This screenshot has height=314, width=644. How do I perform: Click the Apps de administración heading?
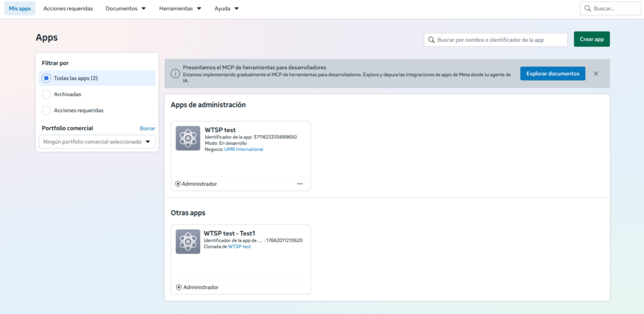tap(208, 105)
